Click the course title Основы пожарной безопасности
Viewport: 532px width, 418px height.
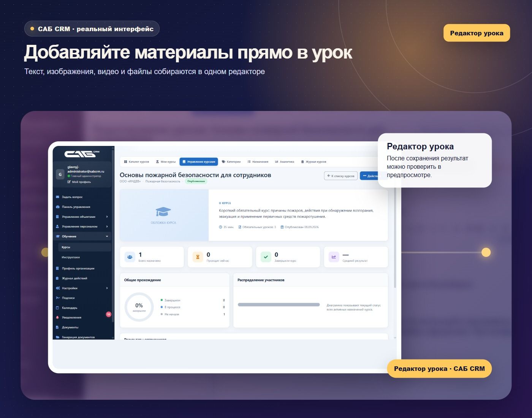coord(195,175)
